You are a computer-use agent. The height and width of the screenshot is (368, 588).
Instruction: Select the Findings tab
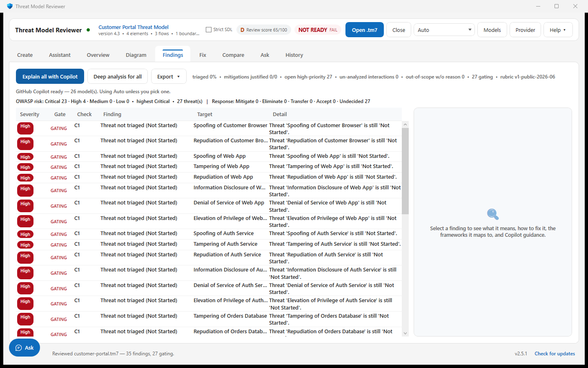(x=173, y=55)
